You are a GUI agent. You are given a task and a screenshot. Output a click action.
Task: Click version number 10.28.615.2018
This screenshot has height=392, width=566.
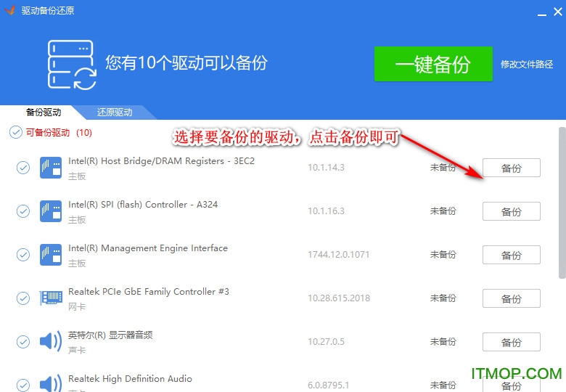(x=339, y=298)
